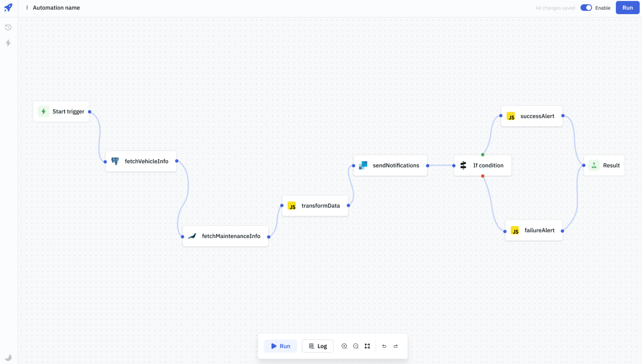Click the Start trigger node icon

tap(44, 111)
